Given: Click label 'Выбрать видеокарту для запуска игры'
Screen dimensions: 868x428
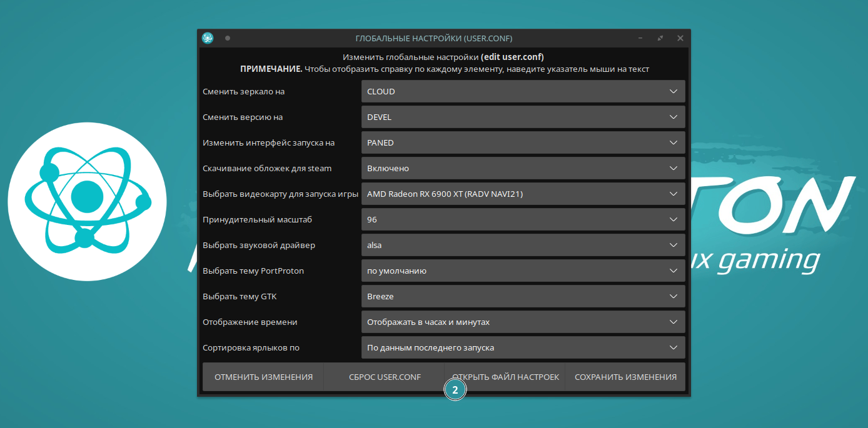Looking at the screenshot, I should click(x=280, y=194).
